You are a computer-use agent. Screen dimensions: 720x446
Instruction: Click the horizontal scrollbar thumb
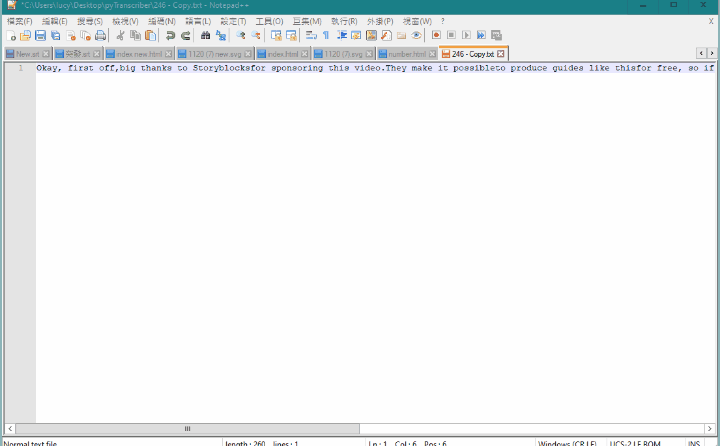[x=187, y=429]
